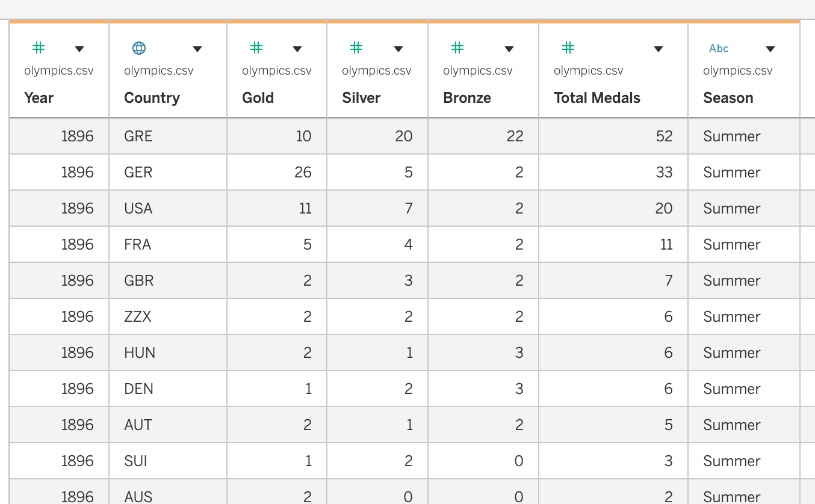Click the number type icon for Gold
The width and height of the screenshot is (815, 504).
pyautogui.click(x=256, y=48)
